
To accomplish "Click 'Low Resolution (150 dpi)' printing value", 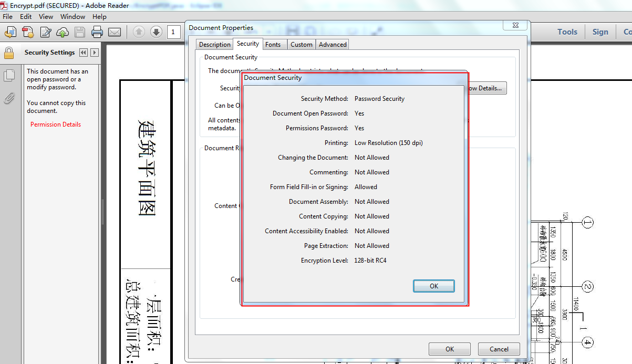I will (x=389, y=143).
